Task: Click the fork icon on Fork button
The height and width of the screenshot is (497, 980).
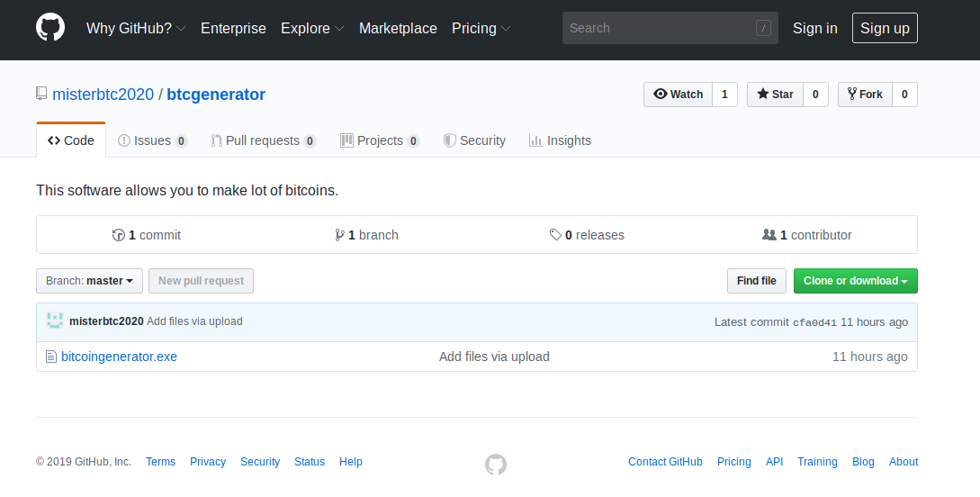Action: pos(852,94)
